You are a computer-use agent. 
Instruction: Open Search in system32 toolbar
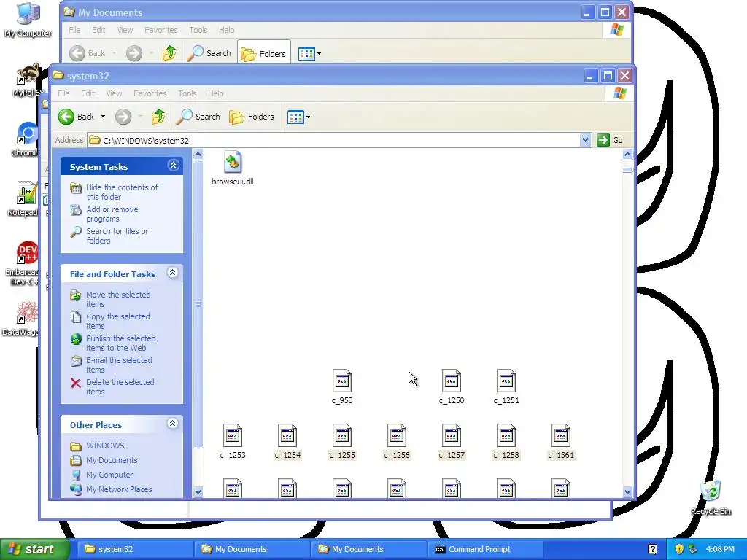(198, 117)
